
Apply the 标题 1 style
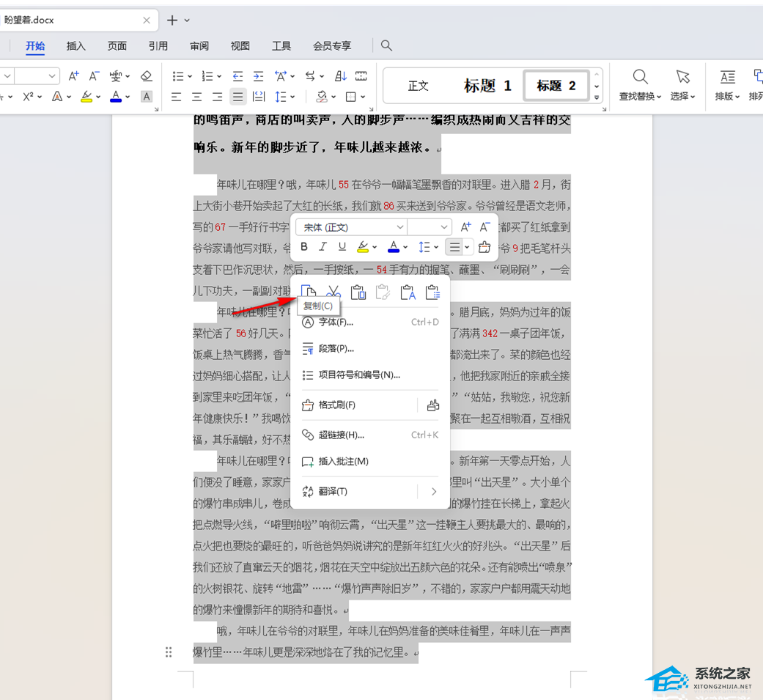[487, 86]
